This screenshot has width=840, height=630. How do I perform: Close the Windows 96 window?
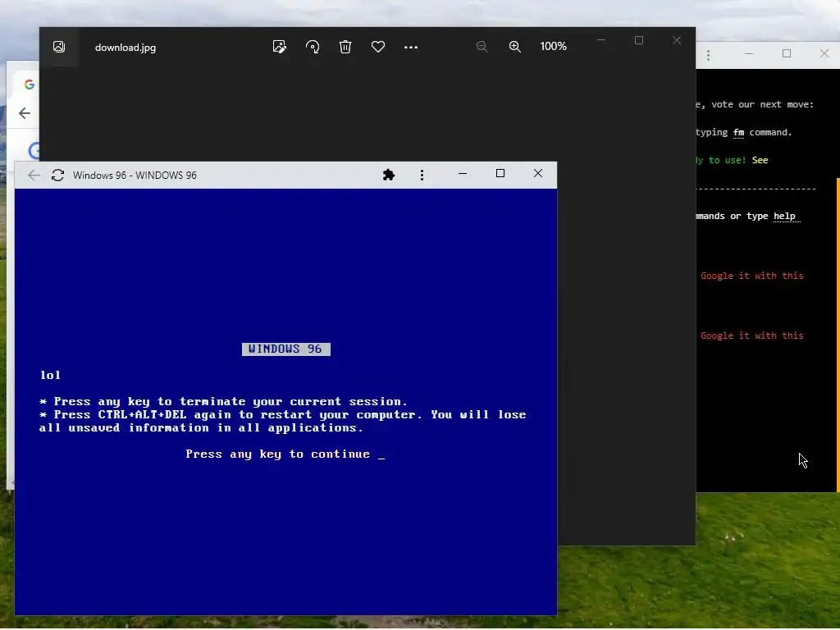[538, 173]
